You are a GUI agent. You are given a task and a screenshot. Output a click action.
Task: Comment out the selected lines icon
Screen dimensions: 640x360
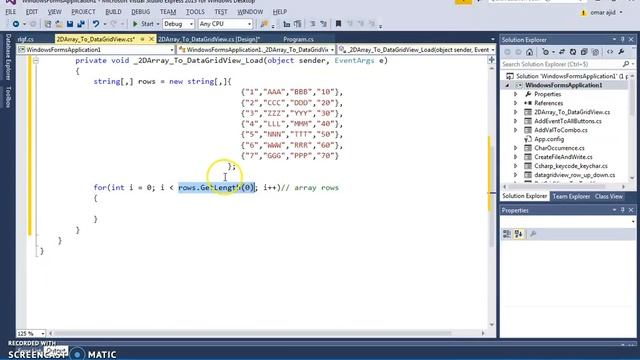tap(313, 24)
